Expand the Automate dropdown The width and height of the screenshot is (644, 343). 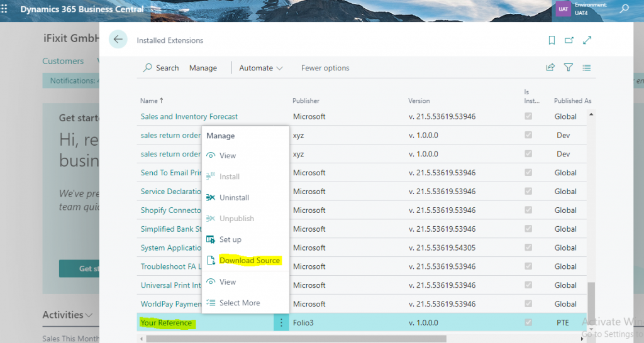pyautogui.click(x=261, y=68)
